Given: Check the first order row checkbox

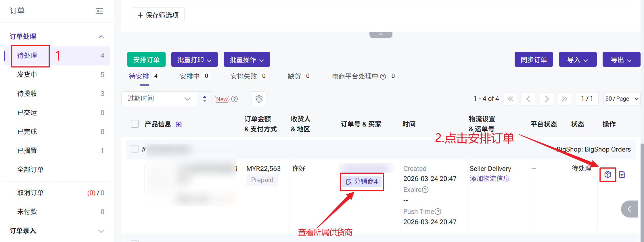Looking at the screenshot, I should point(135,149).
